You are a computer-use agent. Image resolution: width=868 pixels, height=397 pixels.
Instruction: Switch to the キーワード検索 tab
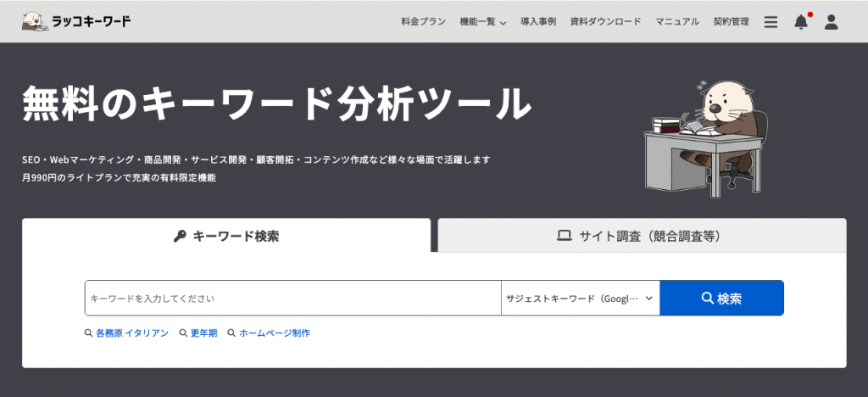coord(225,236)
